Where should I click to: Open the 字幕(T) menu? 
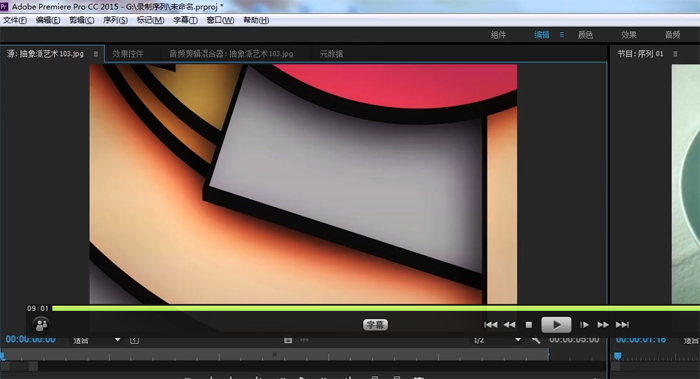(x=185, y=20)
